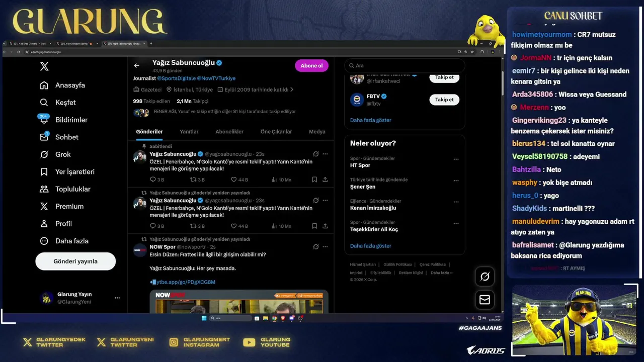Click the browser address bar URL
Viewport: 644px width, 362px height.
point(46,52)
